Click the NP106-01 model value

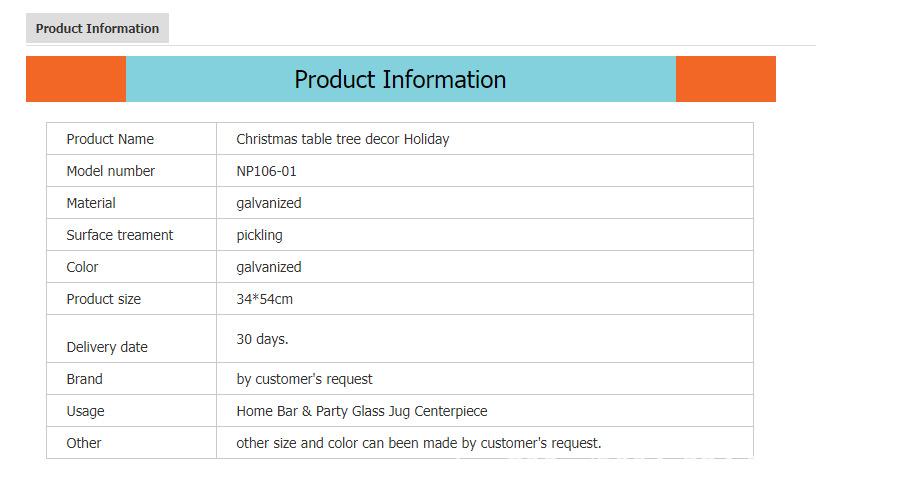pos(267,171)
